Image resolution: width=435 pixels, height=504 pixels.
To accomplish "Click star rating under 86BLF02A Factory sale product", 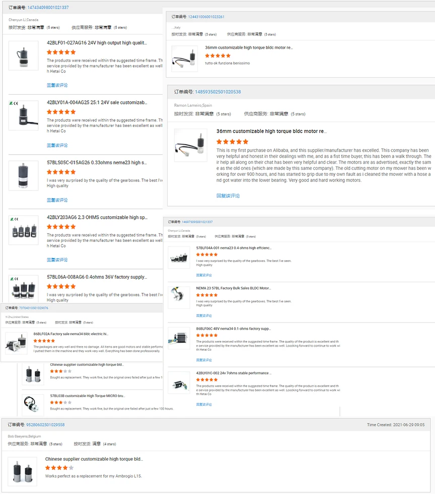I will (44, 341).
